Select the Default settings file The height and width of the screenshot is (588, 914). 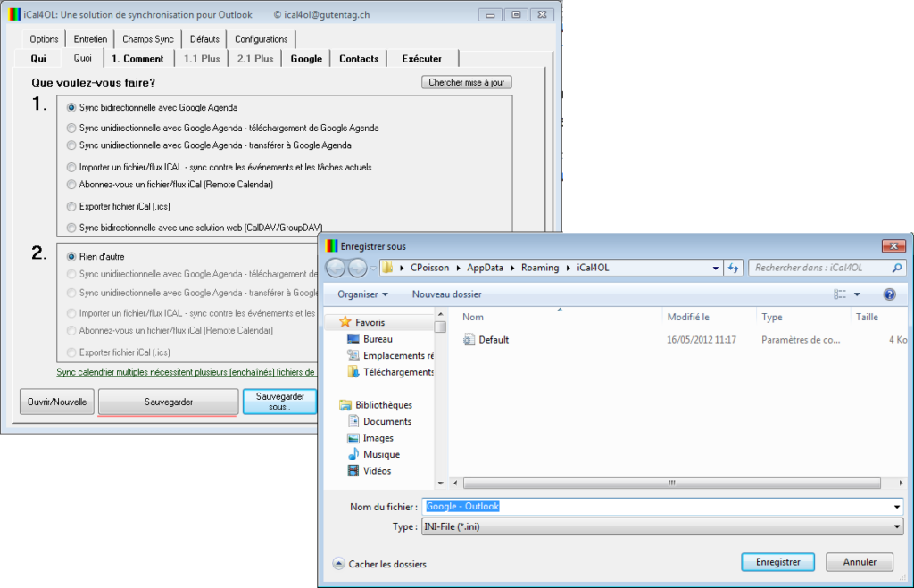(x=493, y=340)
